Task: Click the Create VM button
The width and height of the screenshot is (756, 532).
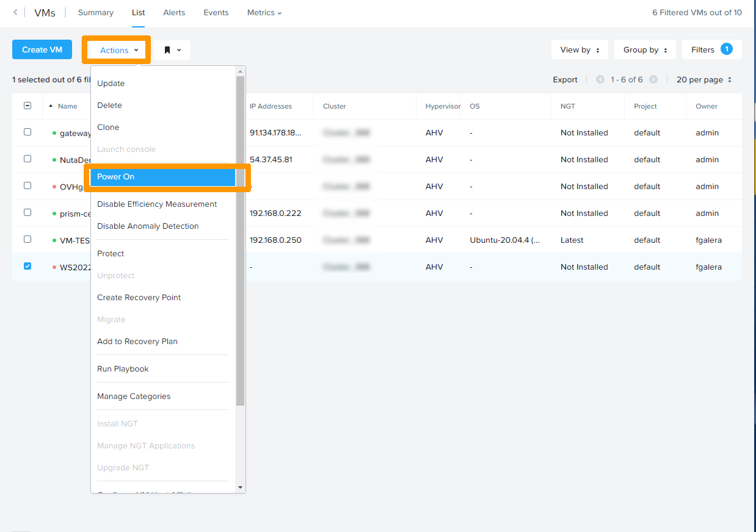Action: pos(42,49)
